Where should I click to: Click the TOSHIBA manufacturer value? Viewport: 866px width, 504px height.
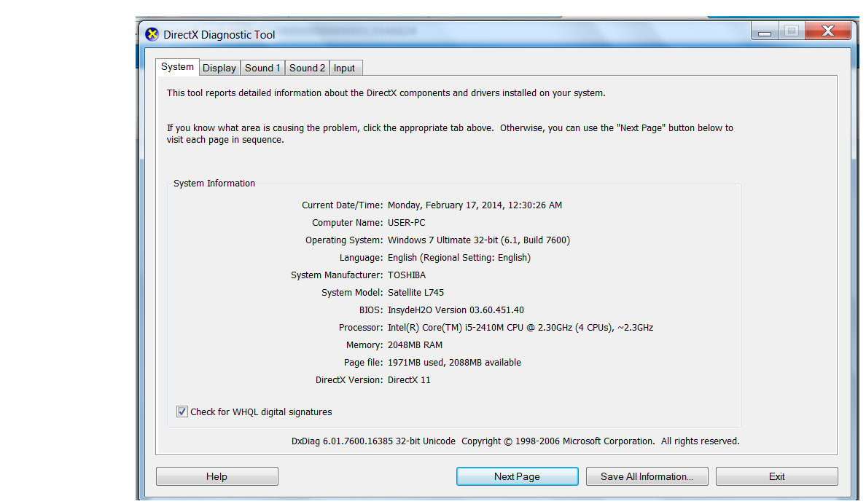pyautogui.click(x=407, y=275)
